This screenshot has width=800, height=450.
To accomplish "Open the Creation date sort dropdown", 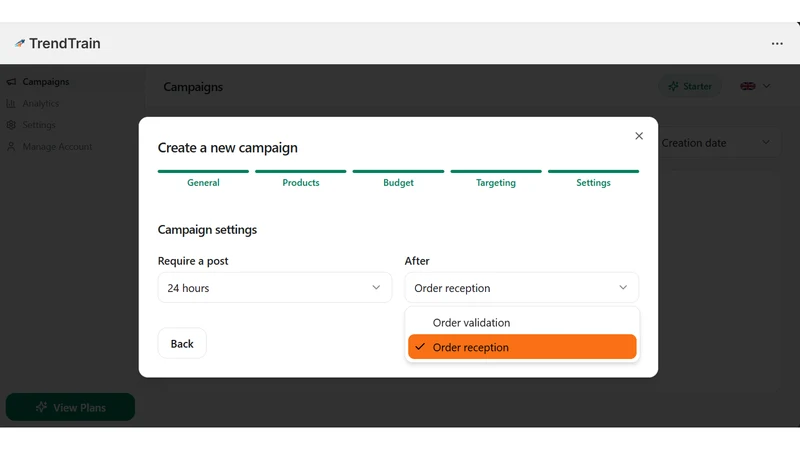I will pos(717,143).
